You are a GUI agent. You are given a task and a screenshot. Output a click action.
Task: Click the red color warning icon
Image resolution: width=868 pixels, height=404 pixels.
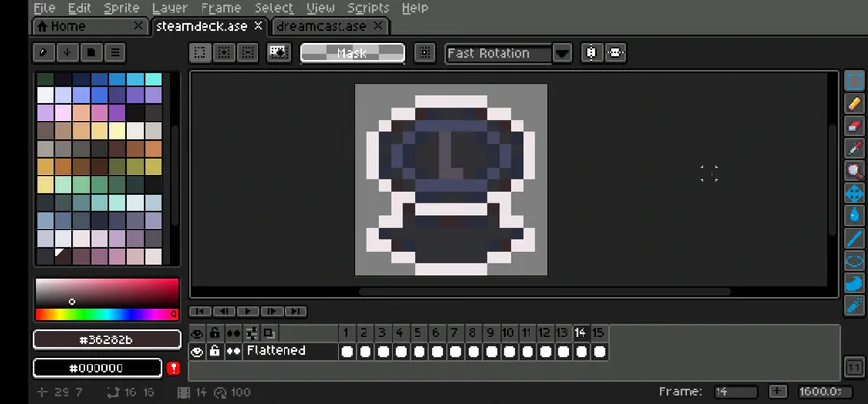174,368
